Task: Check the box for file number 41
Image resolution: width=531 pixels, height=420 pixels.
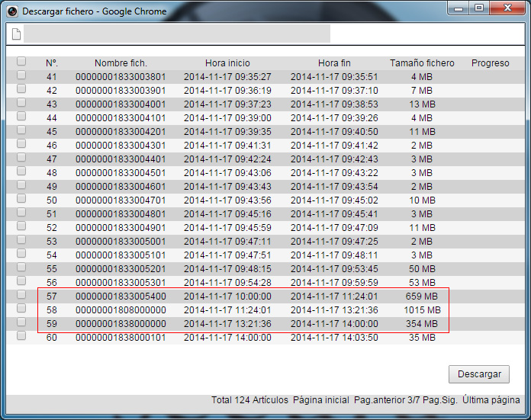Action: (21, 75)
